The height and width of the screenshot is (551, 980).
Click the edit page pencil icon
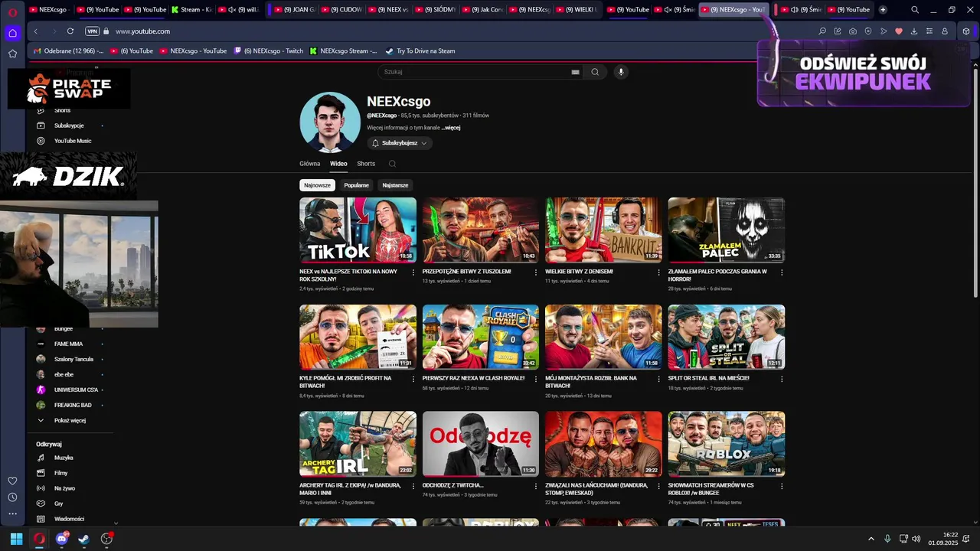[838, 31]
